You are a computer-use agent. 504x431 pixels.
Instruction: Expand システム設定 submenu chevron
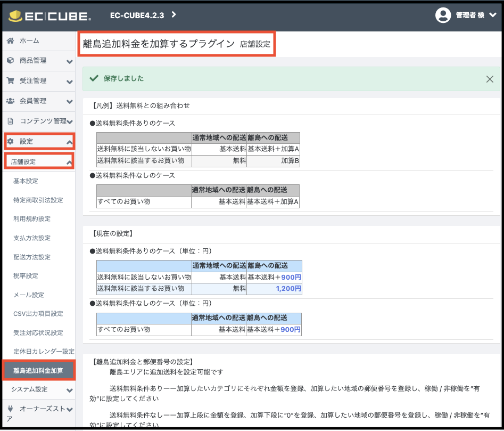(69, 391)
